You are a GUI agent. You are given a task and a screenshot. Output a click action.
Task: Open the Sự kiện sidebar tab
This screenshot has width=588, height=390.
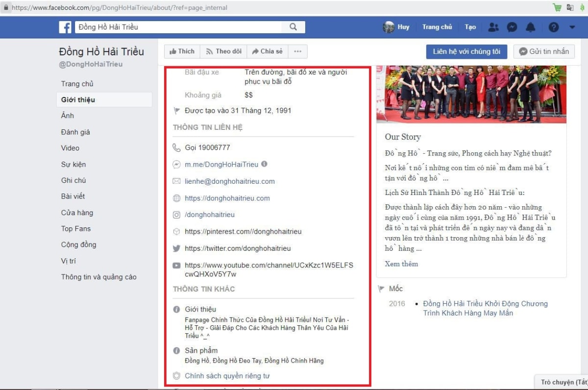pos(73,164)
